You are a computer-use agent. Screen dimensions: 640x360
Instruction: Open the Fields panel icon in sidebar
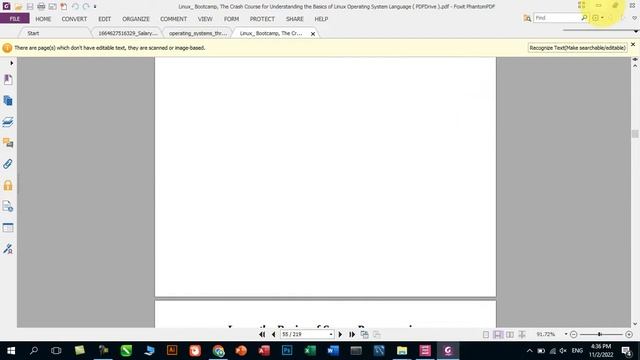[8, 227]
